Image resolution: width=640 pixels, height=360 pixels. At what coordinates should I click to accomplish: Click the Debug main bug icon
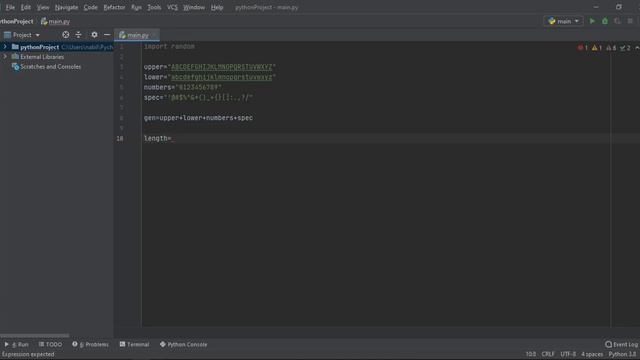[605, 21]
